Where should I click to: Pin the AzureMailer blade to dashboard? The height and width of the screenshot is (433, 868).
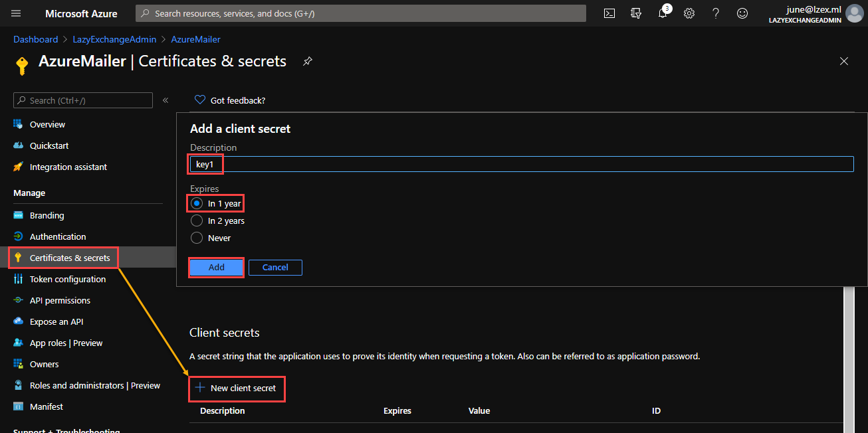(307, 61)
